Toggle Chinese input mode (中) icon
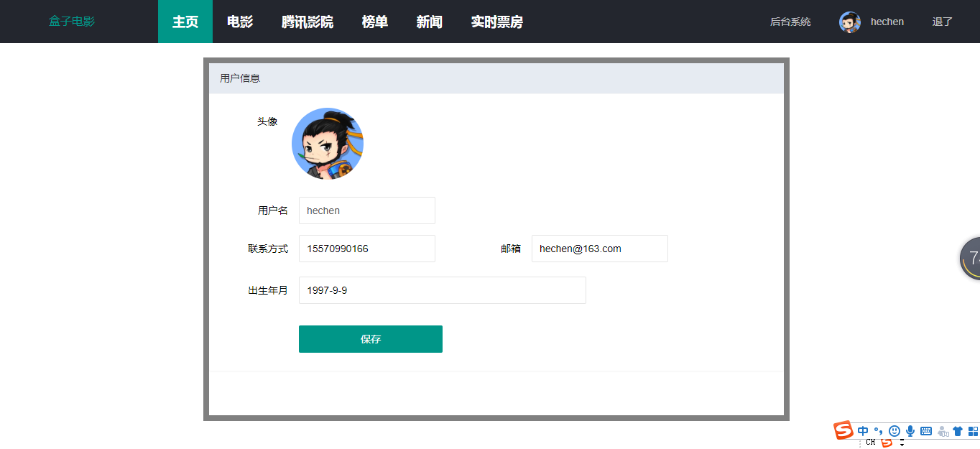This screenshot has width=980, height=449. (x=863, y=431)
